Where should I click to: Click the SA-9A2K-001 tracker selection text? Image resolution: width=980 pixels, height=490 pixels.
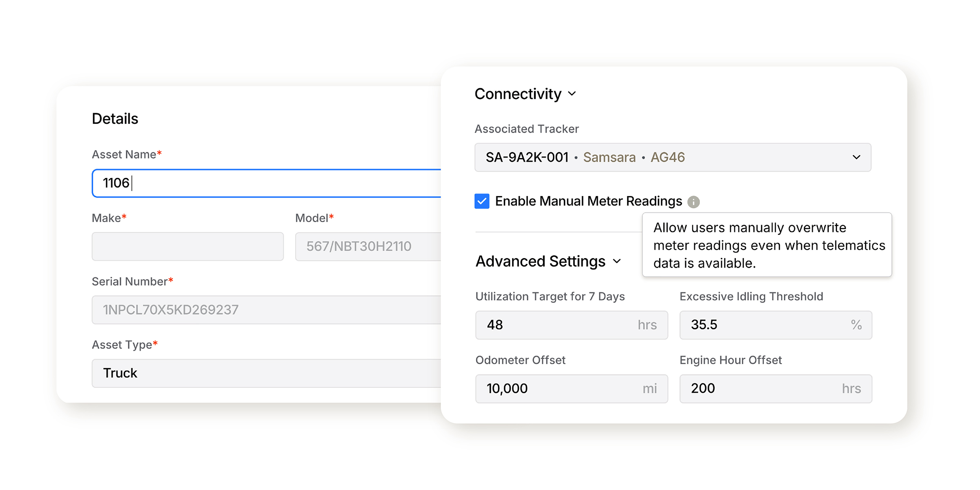(x=527, y=157)
